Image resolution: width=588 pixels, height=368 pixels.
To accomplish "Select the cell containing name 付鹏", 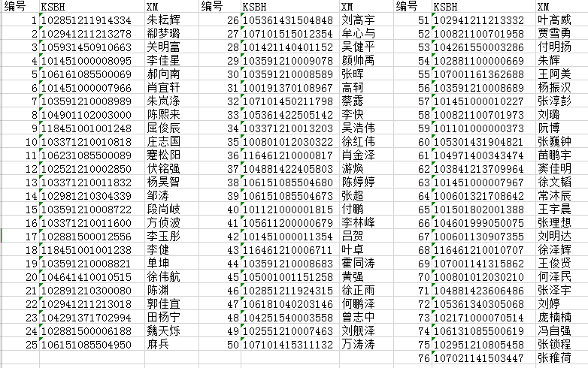I will tap(352, 210).
